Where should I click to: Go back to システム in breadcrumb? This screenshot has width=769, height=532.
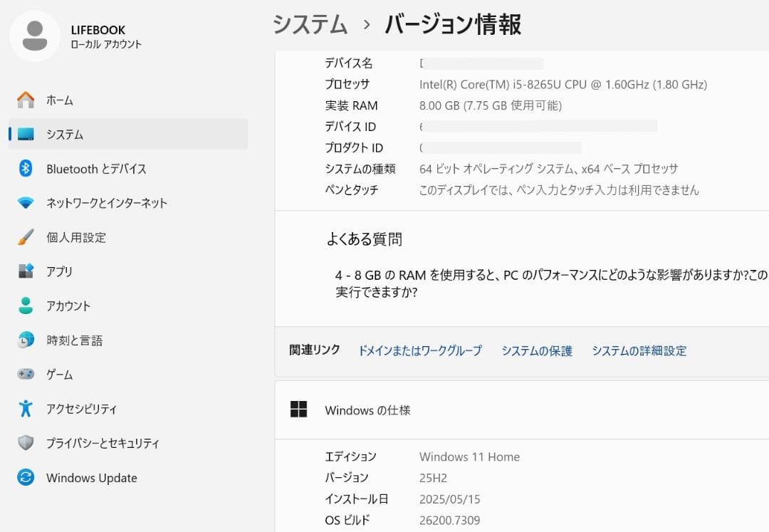coord(310,24)
